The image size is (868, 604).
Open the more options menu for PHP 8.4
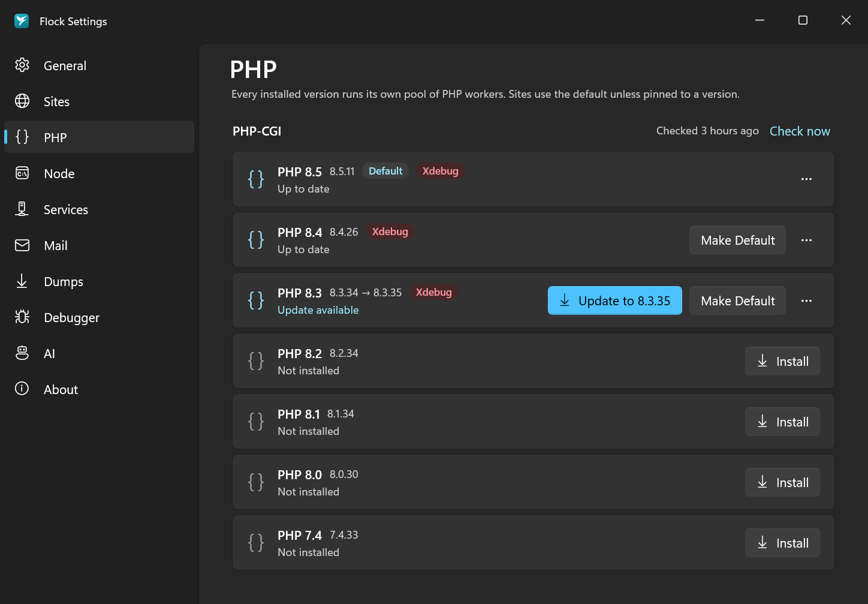(x=806, y=240)
